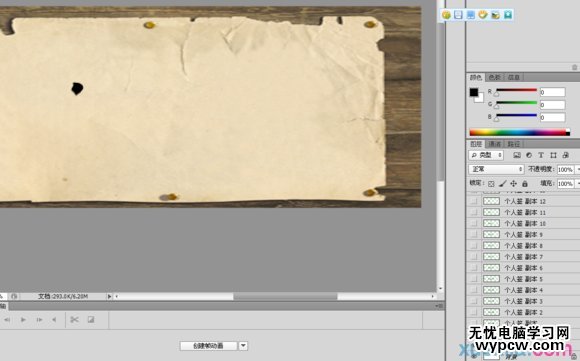Toggle visibility of 个人签 副本 7 layer
580x361 pixels.
click(x=473, y=257)
